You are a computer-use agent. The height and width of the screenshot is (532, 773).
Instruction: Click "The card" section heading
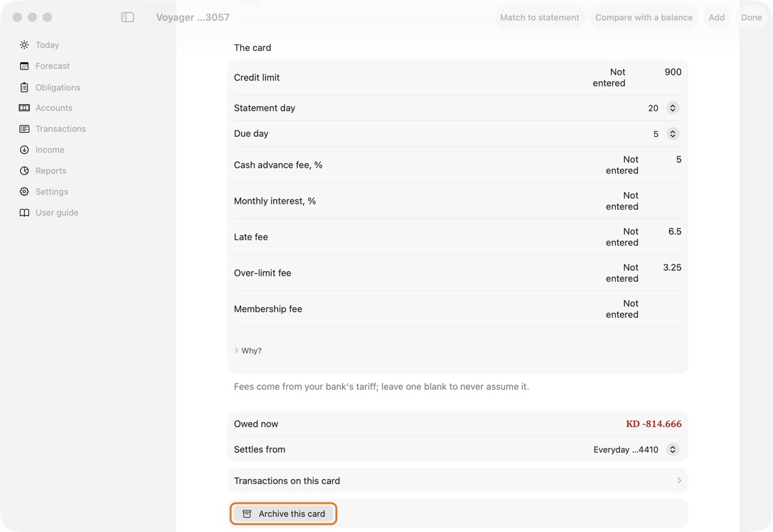point(252,48)
